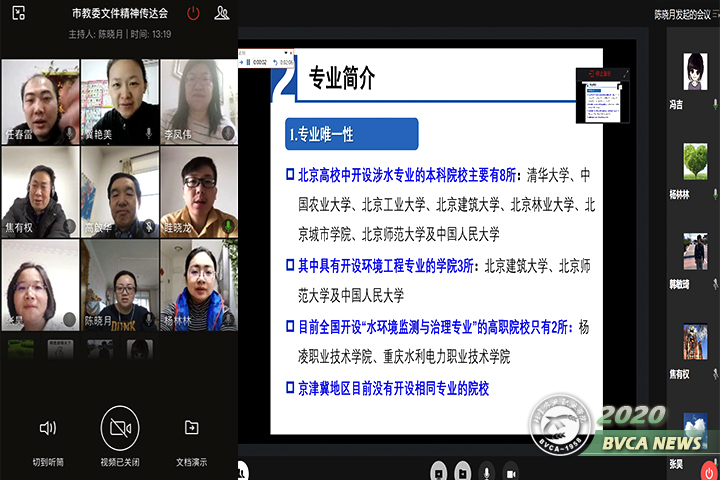Click the video camera icon in bottom toolbar
The width and height of the screenshot is (720, 480).
tap(511, 470)
